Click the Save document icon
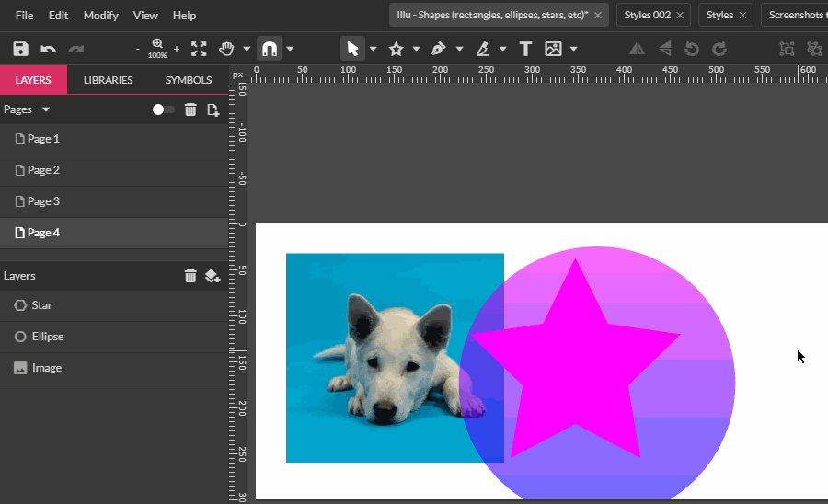 (x=20, y=49)
